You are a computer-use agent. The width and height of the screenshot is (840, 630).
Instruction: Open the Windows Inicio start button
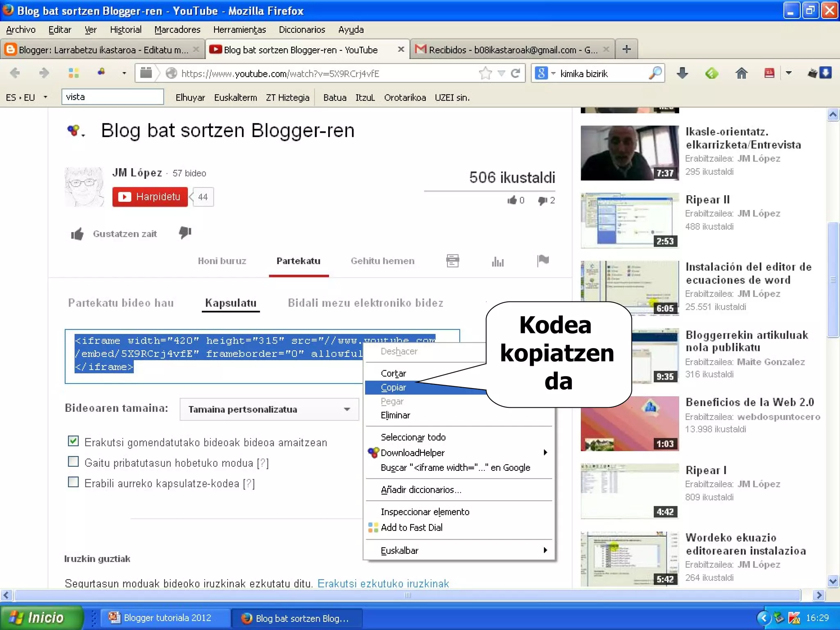(x=42, y=618)
